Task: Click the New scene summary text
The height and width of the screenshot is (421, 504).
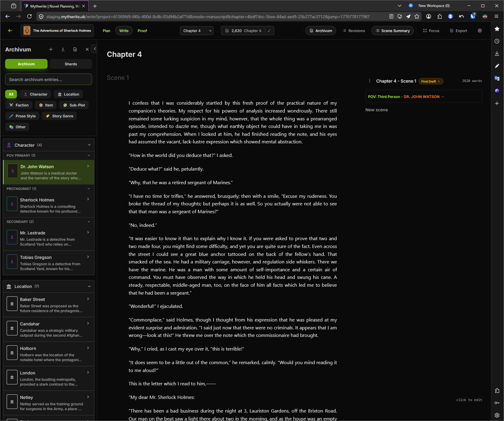Action: tap(377, 110)
